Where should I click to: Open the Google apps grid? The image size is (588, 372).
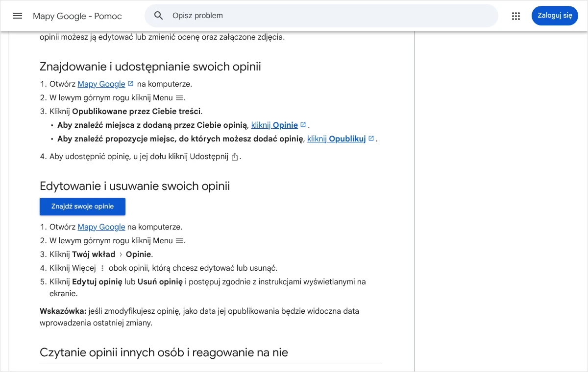coord(515,16)
